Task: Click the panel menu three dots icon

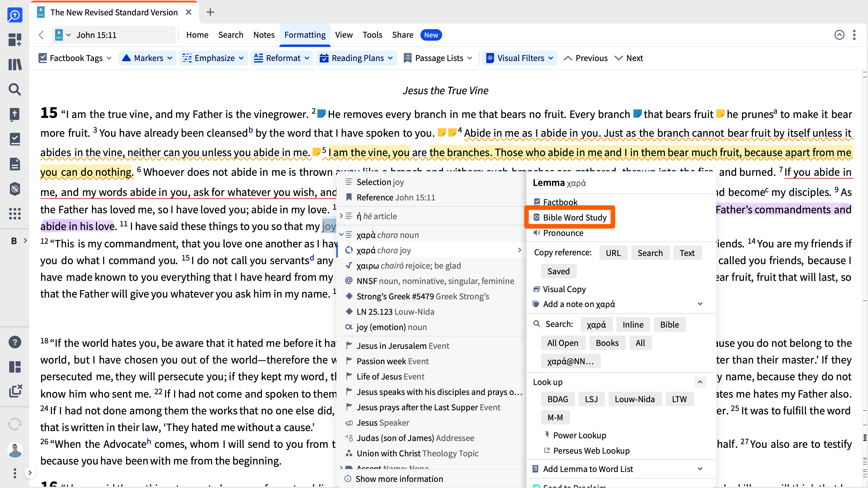Action: [x=854, y=35]
